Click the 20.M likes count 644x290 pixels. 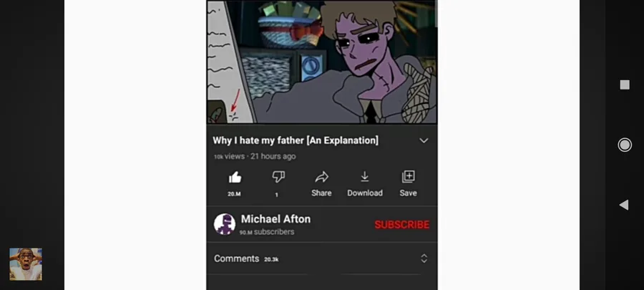click(234, 194)
